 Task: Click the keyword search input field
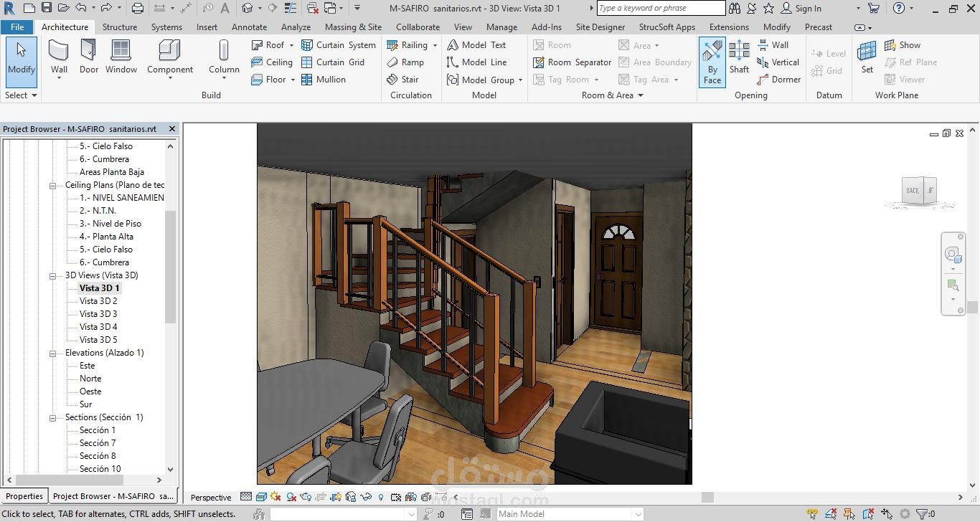pyautogui.click(x=661, y=9)
